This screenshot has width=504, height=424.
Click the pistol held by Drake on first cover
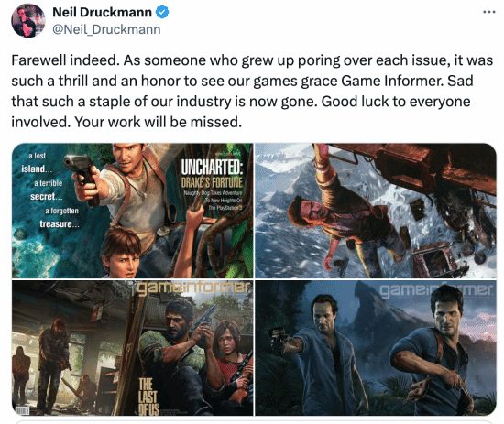tap(82, 177)
